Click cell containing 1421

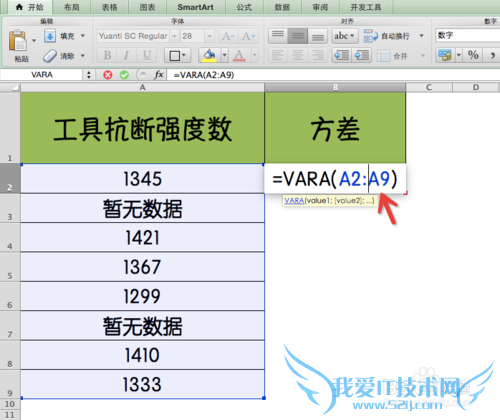[x=142, y=237]
